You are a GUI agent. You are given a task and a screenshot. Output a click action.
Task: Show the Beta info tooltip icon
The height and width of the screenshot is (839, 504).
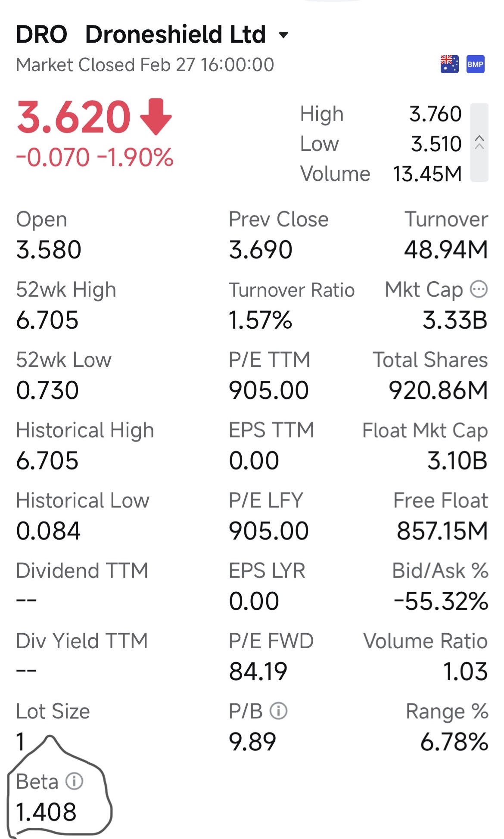[x=74, y=781]
